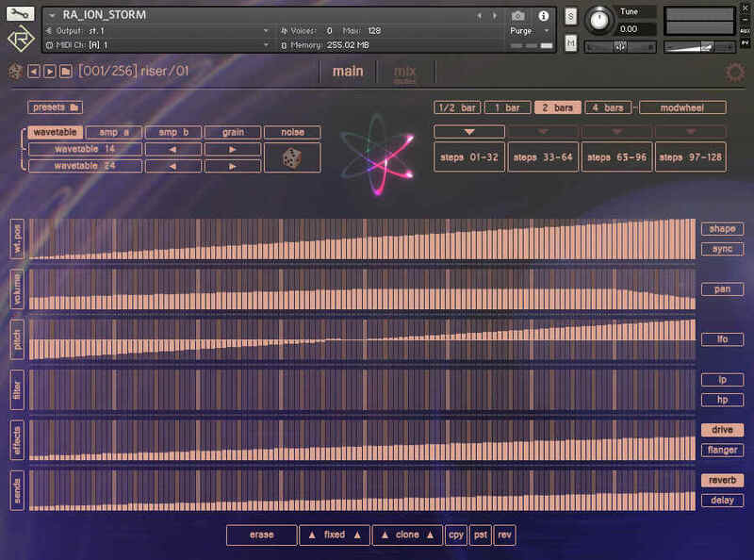Screen dimensions: 754x560
Task: Click the atom logo in center
Action: [376, 155]
